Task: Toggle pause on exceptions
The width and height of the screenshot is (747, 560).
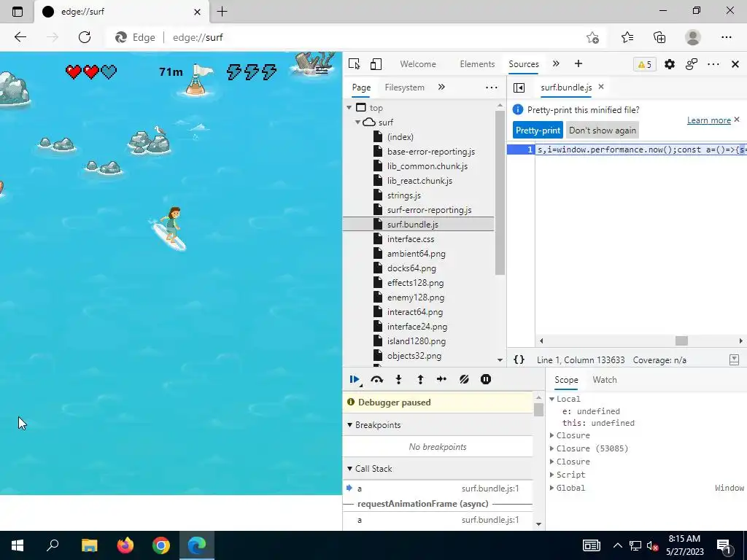Action: (x=485, y=379)
